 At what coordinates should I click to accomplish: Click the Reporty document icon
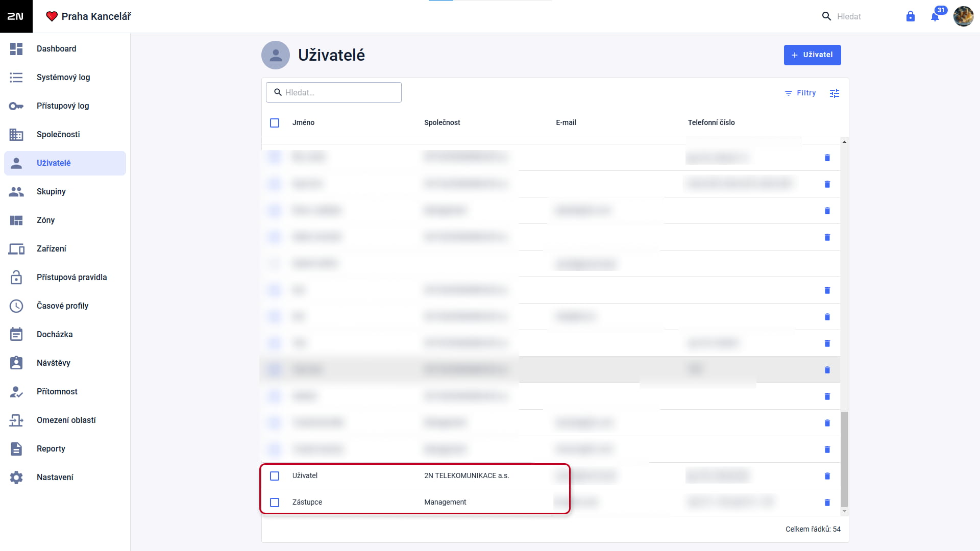[16, 449]
